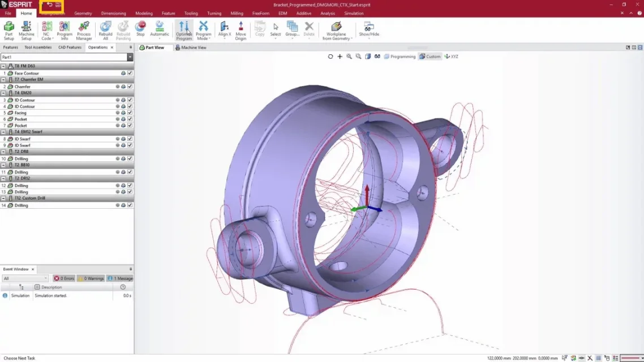
Task: Uncheck the Face Contour operation checkbox
Action: 130,73
